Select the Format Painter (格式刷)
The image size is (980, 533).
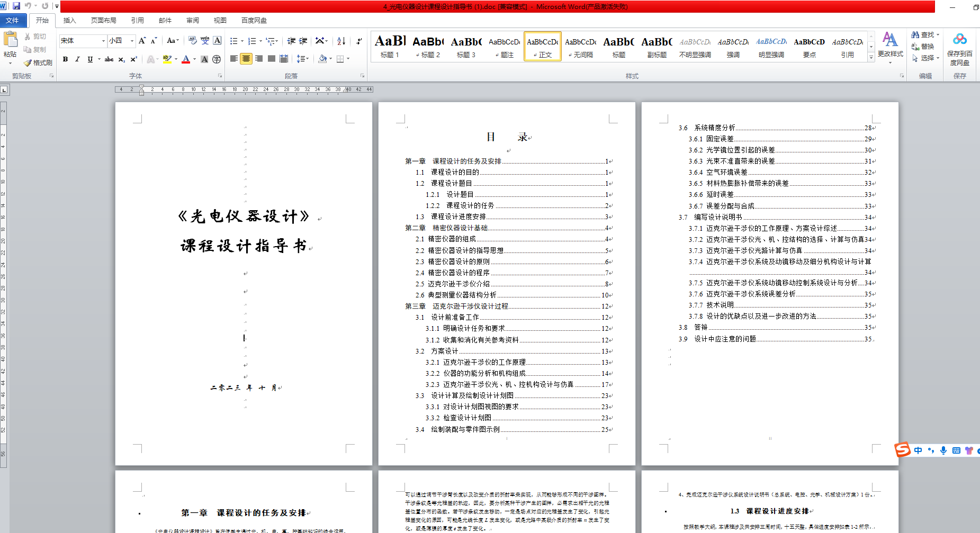[38, 62]
